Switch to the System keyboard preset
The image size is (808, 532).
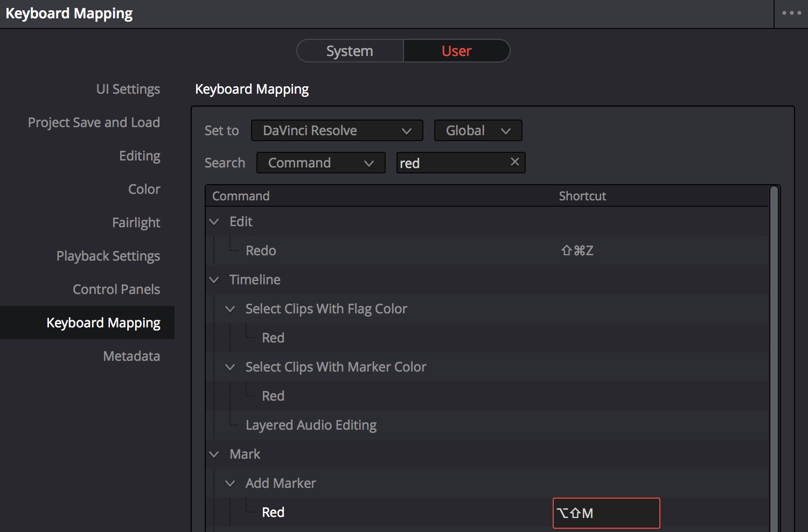click(349, 51)
